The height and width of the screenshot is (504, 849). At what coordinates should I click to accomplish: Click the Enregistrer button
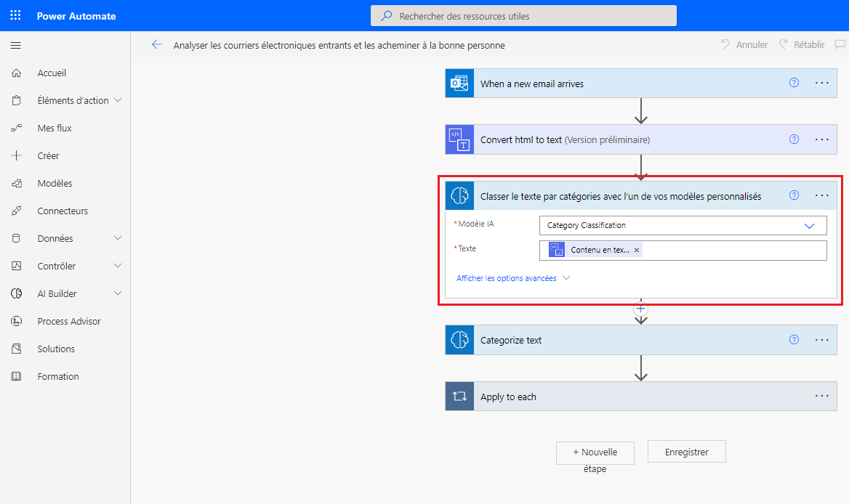coord(687,452)
